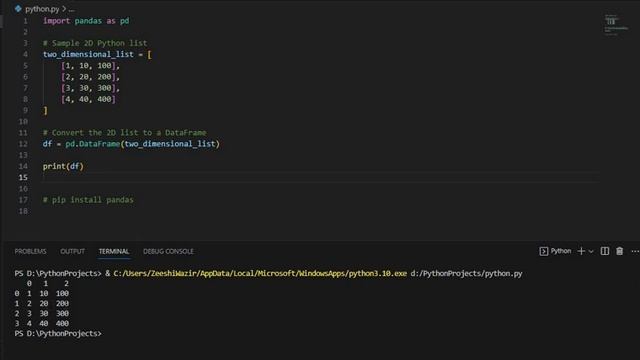Viewport: 640px width, 360px height.
Task: Click the '# Convert the 2D list' comment
Action: 124,133
